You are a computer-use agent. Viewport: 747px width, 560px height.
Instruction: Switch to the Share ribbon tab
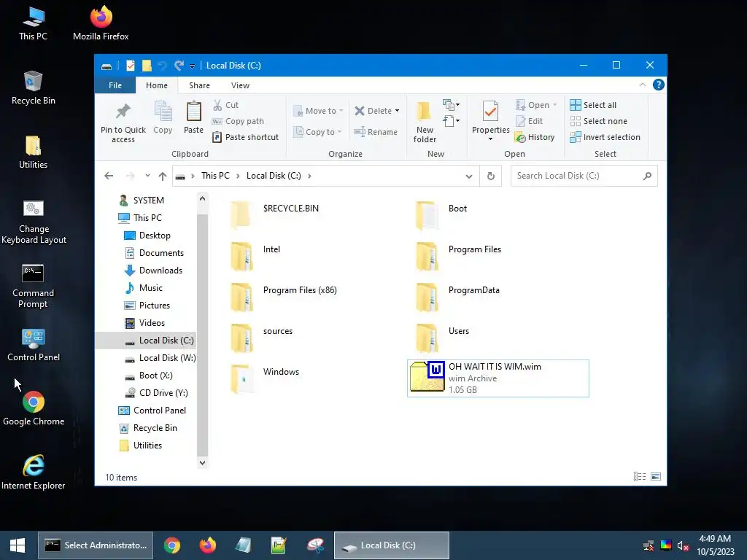coord(199,85)
